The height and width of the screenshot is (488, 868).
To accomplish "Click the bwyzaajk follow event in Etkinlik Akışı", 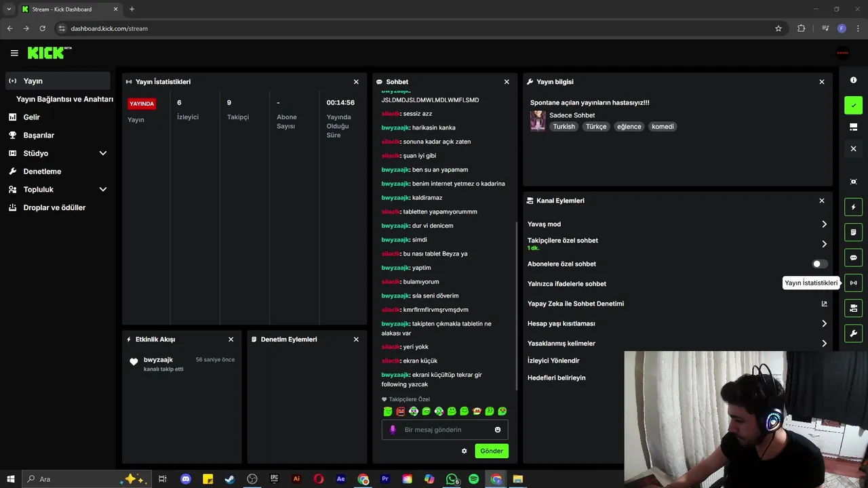I will pyautogui.click(x=182, y=364).
